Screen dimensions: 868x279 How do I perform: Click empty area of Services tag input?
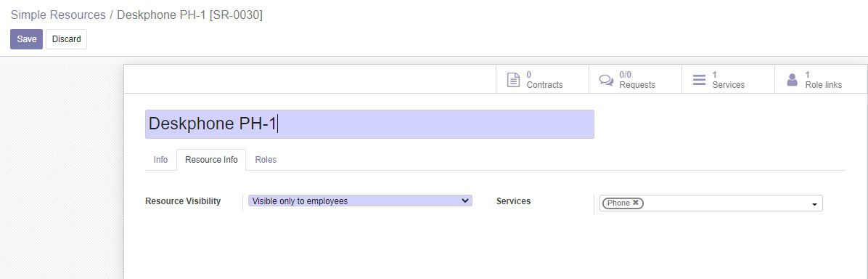click(x=725, y=203)
